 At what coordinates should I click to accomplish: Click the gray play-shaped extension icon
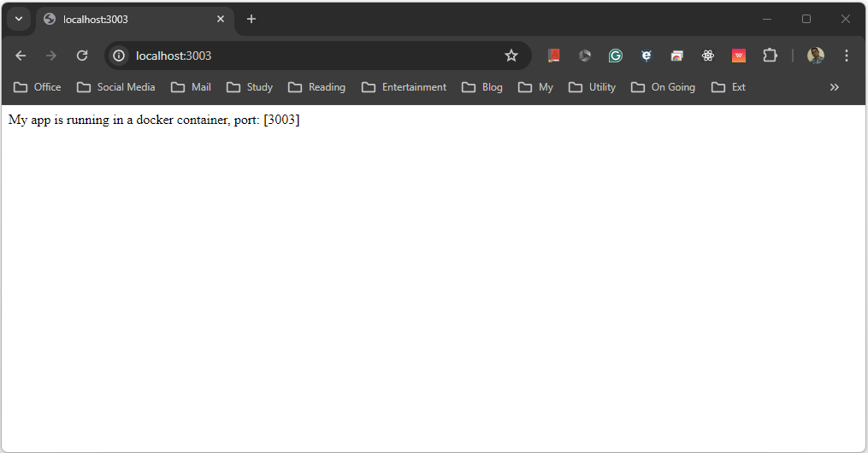pos(585,56)
